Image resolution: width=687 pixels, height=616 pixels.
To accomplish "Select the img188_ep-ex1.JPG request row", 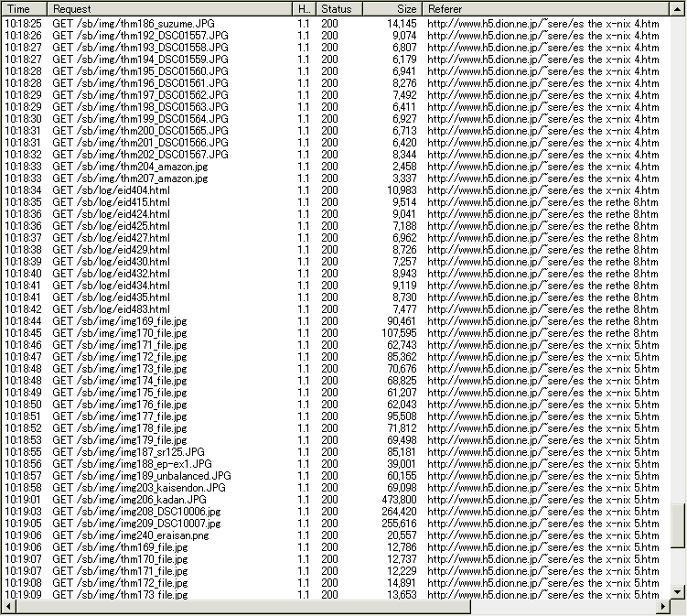I will click(x=335, y=464).
